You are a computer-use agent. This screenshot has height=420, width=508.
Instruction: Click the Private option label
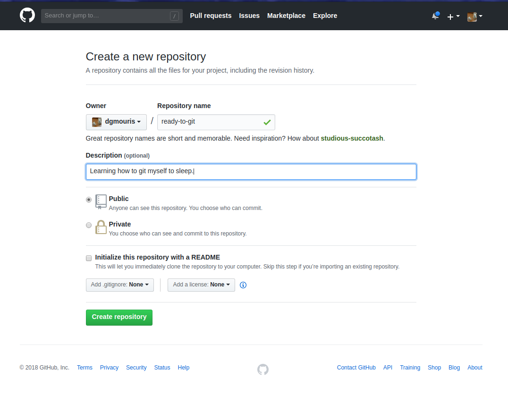point(120,225)
